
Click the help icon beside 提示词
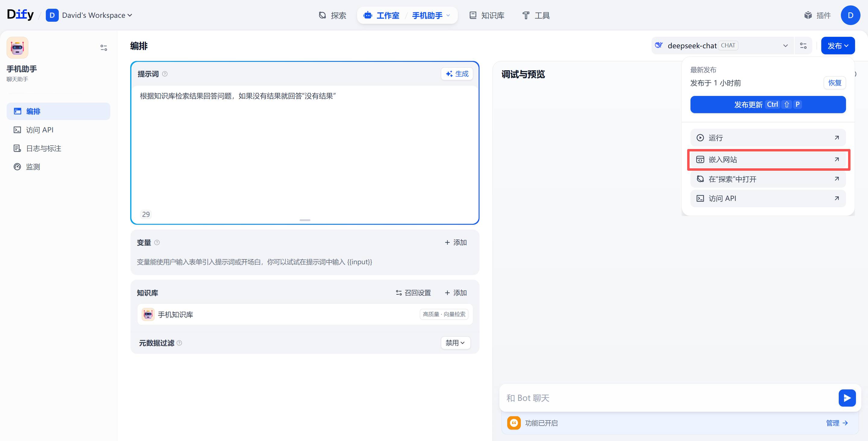click(165, 74)
